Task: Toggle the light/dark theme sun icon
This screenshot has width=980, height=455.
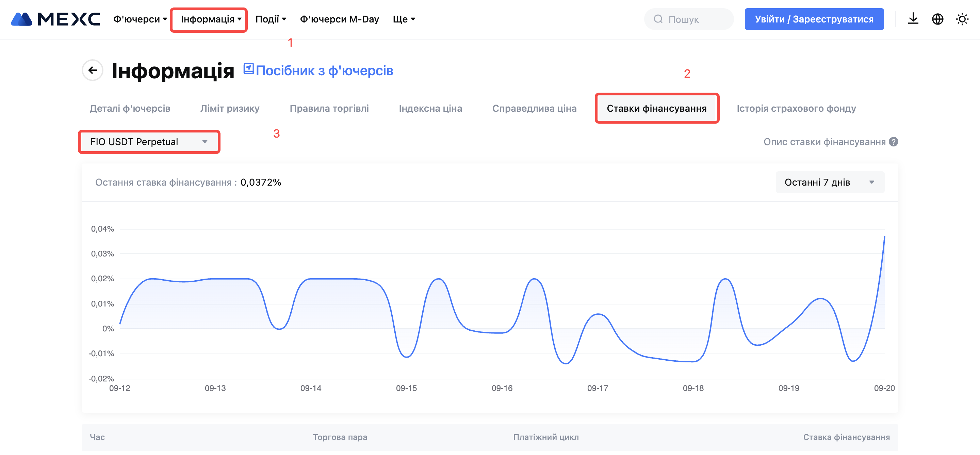Action: (x=962, y=19)
